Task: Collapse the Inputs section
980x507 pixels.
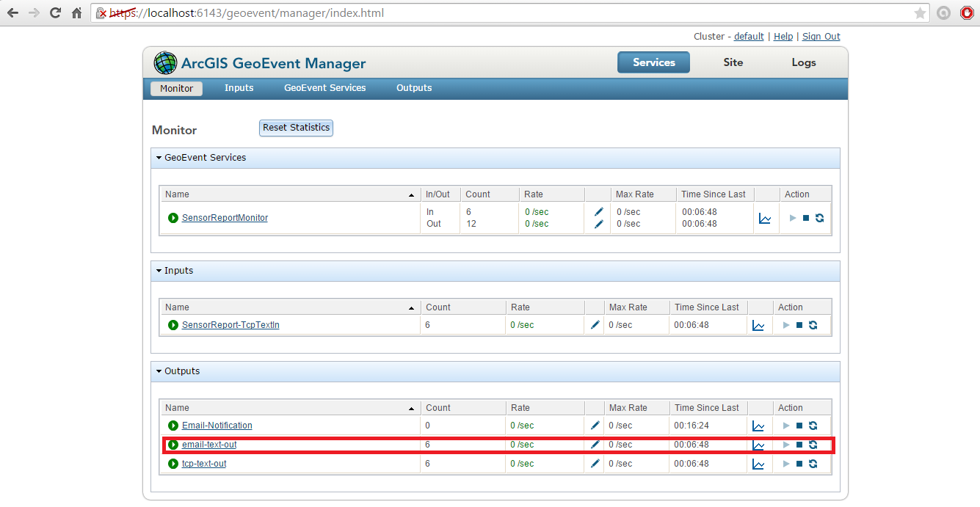Action: point(159,271)
